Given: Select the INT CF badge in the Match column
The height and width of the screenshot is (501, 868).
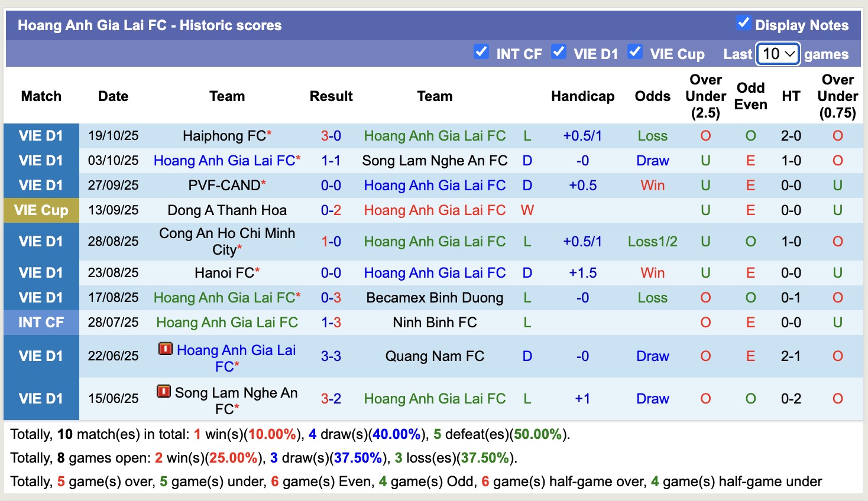Looking at the screenshot, I should point(41,322).
